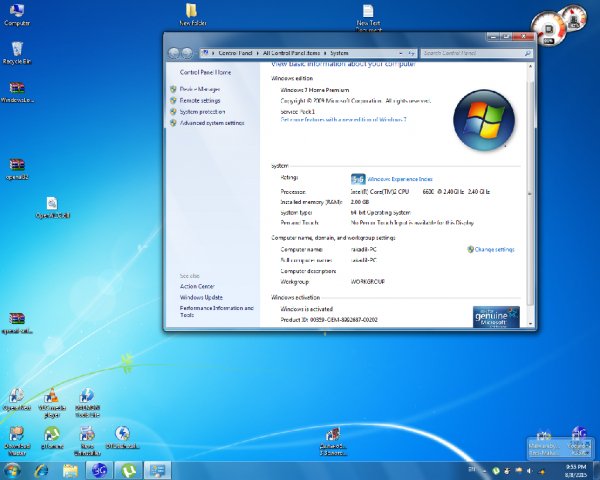The height and width of the screenshot is (480, 600).
Task: Click the Control Panel breadcrumb segment
Action: coord(235,53)
